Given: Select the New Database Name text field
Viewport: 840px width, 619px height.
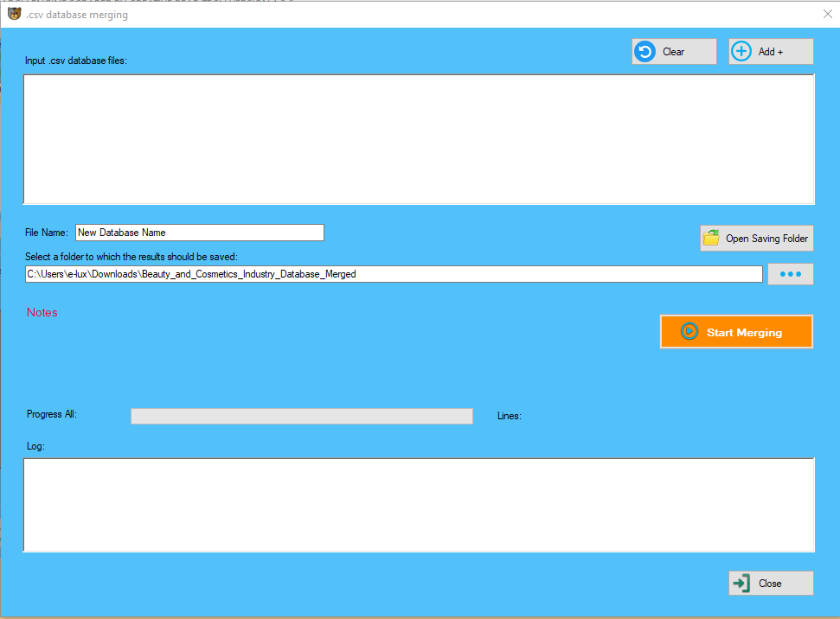Looking at the screenshot, I should (199, 232).
